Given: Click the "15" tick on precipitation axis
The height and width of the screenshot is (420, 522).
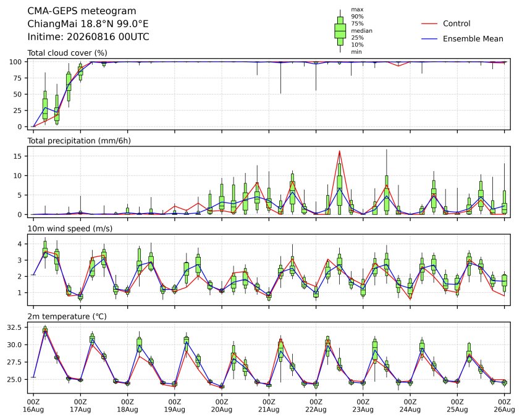Looking at the screenshot, I should point(18,156).
